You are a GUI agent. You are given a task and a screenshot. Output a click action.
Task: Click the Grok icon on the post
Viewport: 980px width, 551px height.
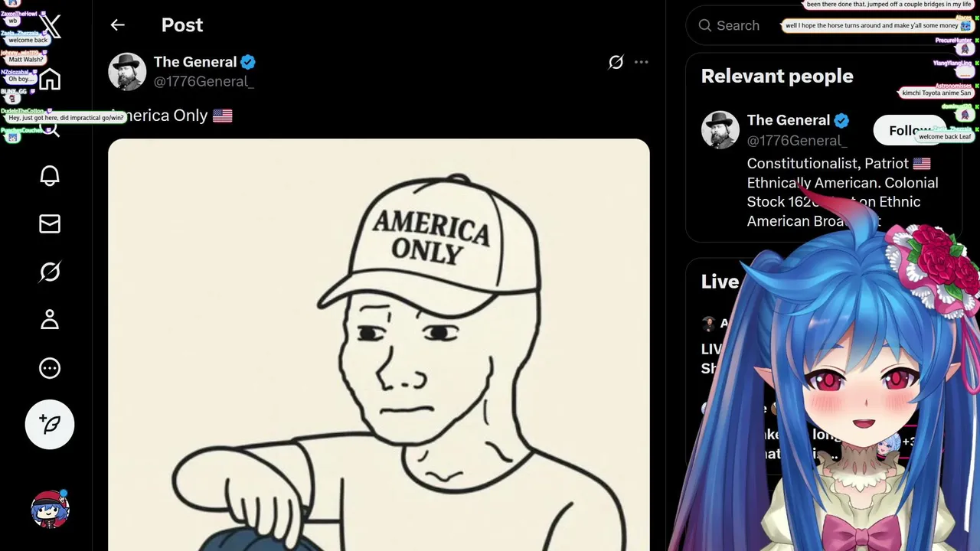pos(616,62)
